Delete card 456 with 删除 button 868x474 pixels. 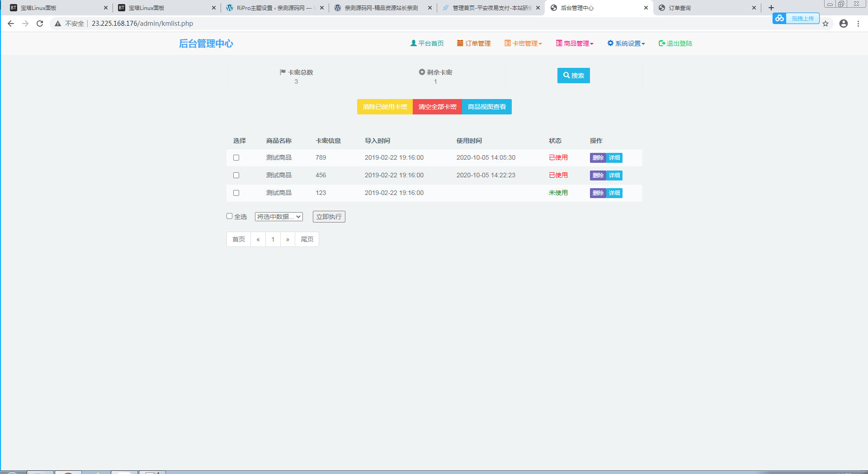[x=598, y=175]
